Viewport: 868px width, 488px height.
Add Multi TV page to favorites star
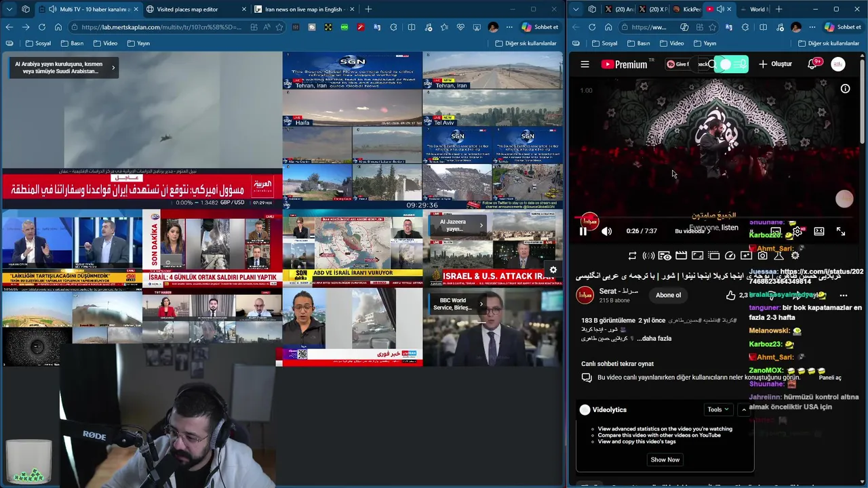(x=279, y=27)
